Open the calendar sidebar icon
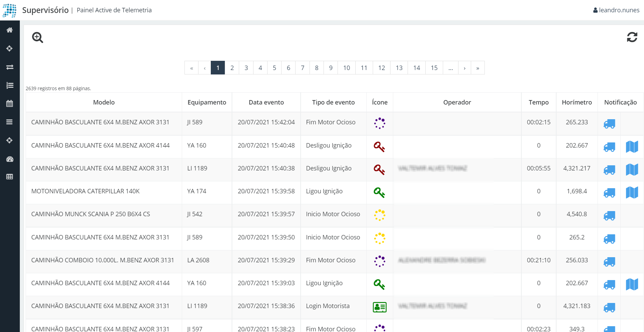The image size is (644, 332). (x=10, y=103)
